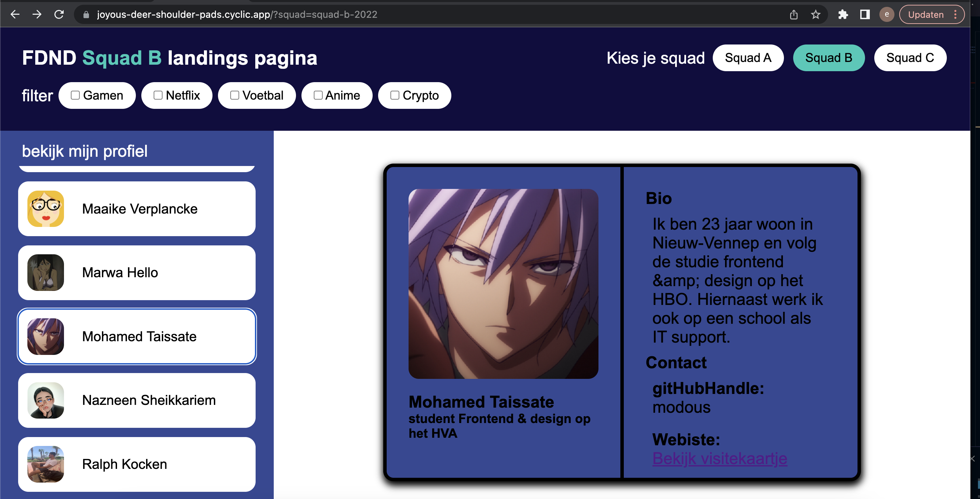This screenshot has width=980, height=499.
Task: Open Ralph Kocken's profile card
Action: pos(137,464)
